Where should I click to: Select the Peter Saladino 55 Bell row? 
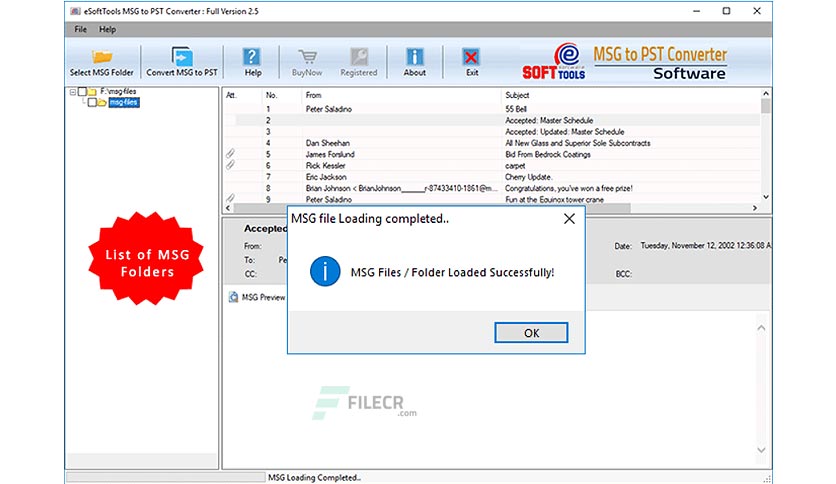point(492,109)
